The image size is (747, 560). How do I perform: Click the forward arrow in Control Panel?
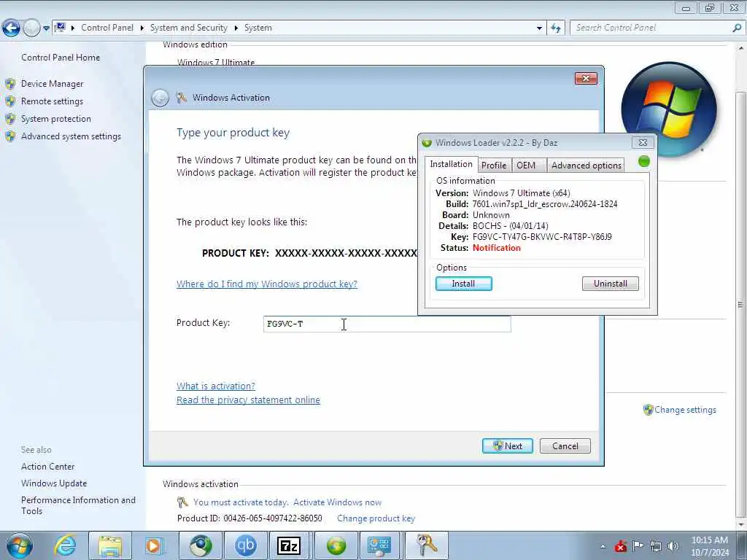coord(31,28)
